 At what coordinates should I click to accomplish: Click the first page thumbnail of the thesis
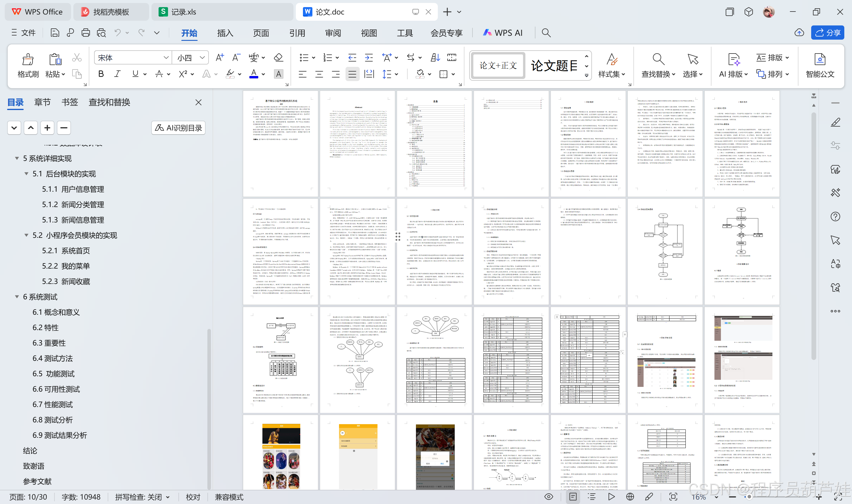coord(280,143)
